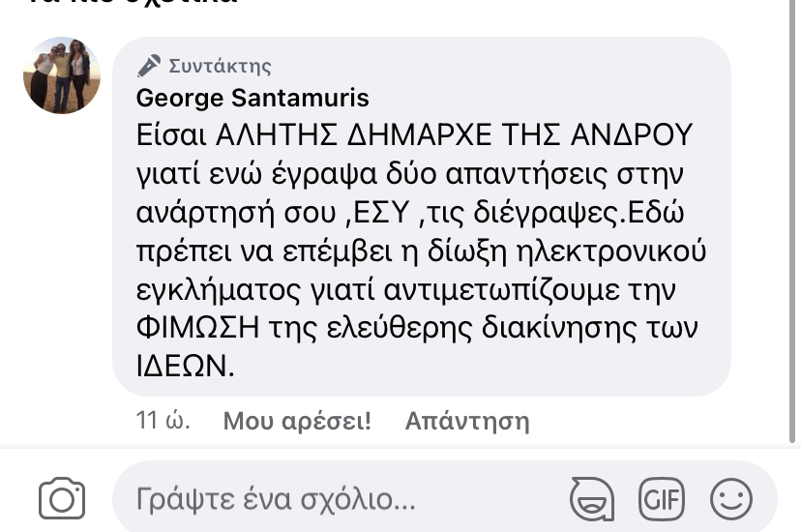This screenshot has width=801, height=532.
Task: Click the word ΑΝΔΡΟΥ in the comment
Action: (625, 133)
